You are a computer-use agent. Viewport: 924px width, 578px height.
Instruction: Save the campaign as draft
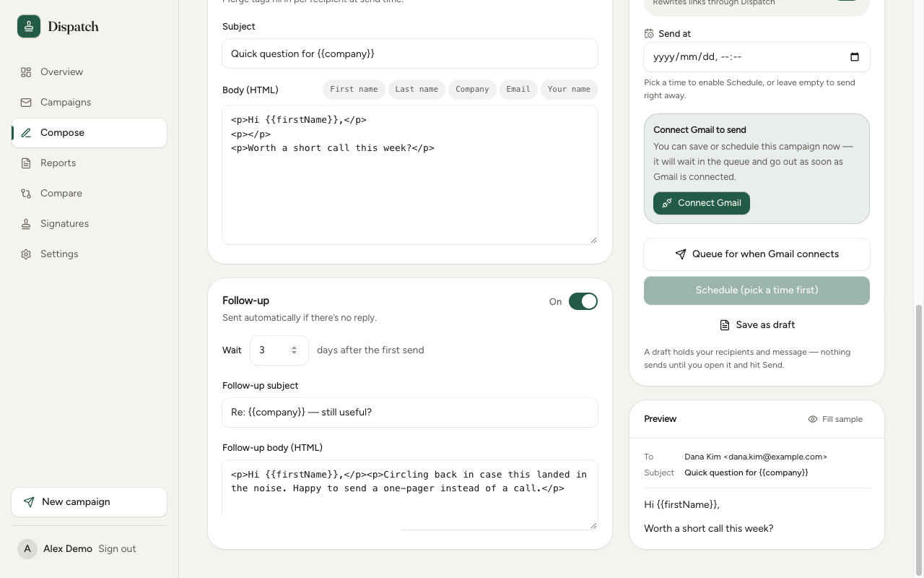[x=757, y=325]
